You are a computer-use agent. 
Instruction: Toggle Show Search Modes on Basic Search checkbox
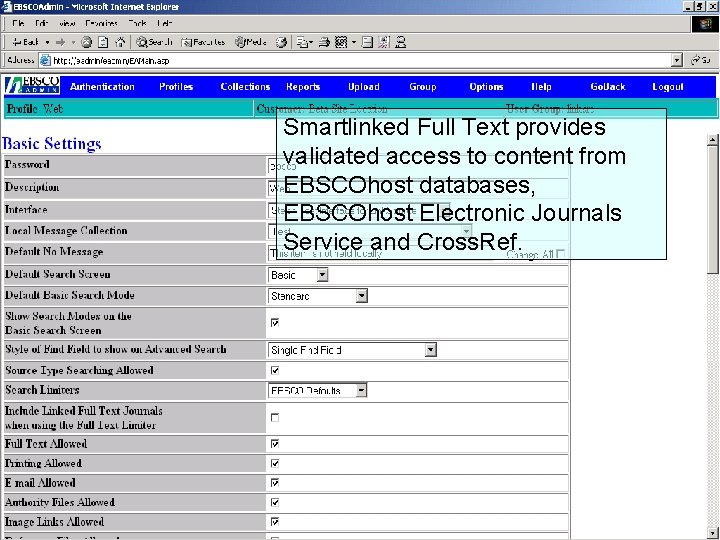(x=275, y=323)
